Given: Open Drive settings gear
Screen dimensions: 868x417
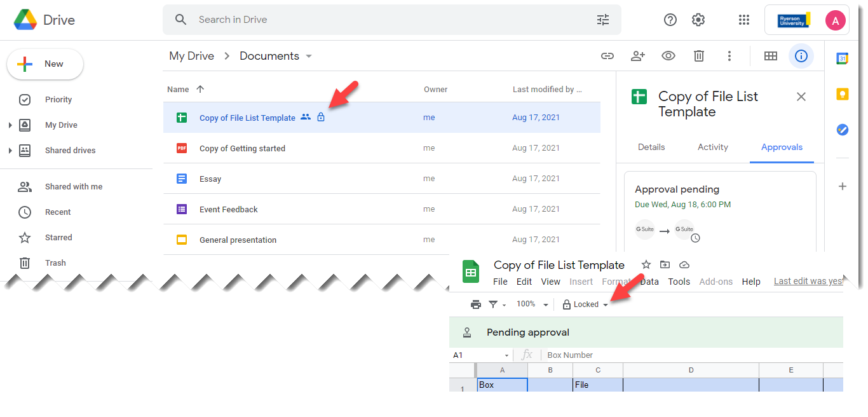Looking at the screenshot, I should coord(698,20).
